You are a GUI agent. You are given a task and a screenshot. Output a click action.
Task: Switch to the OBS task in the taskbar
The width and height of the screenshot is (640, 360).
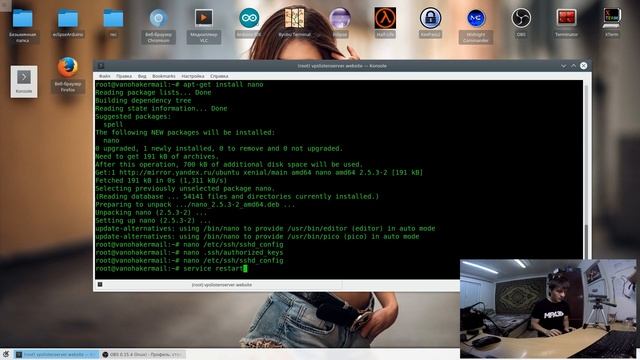[142, 354]
